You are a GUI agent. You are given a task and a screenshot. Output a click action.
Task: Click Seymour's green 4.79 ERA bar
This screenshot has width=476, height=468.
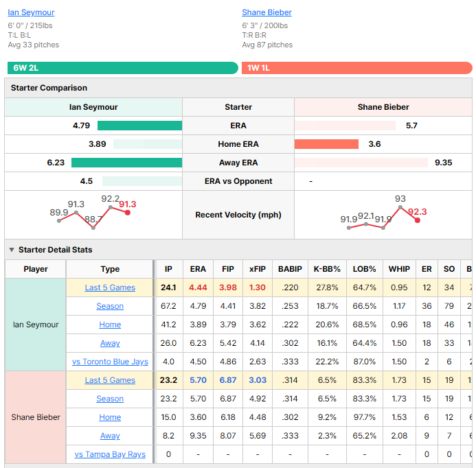[139, 126]
